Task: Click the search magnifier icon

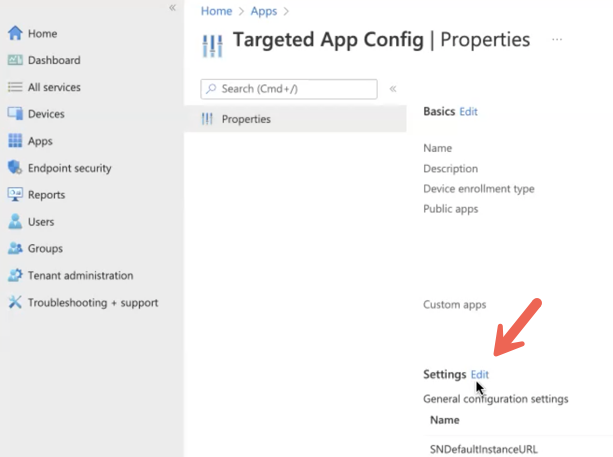Action: [x=211, y=89]
